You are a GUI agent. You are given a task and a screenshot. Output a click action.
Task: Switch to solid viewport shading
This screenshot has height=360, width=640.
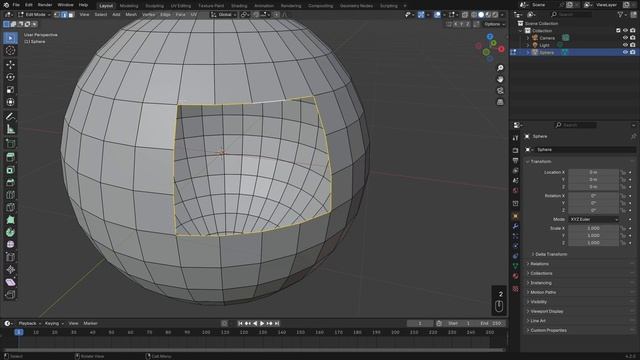pos(481,15)
